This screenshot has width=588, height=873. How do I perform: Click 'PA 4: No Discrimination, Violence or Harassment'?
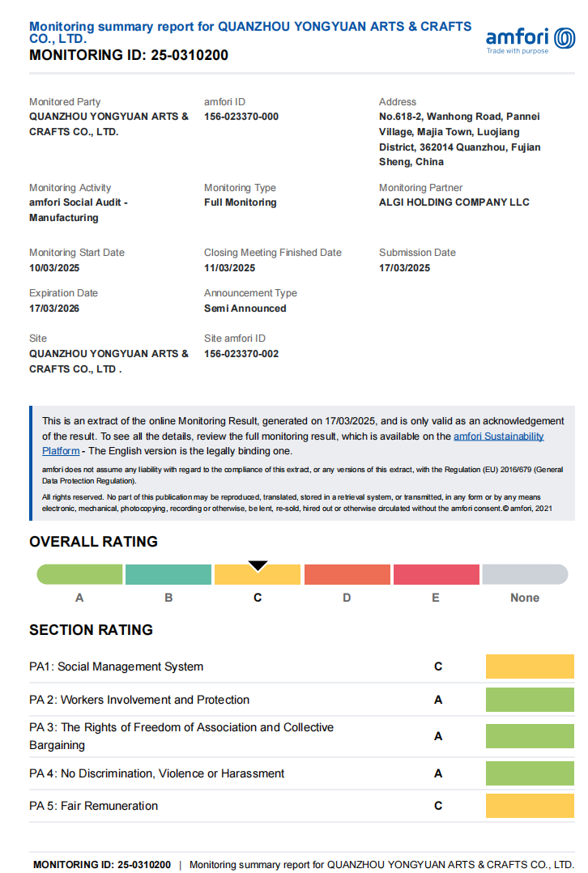click(156, 773)
